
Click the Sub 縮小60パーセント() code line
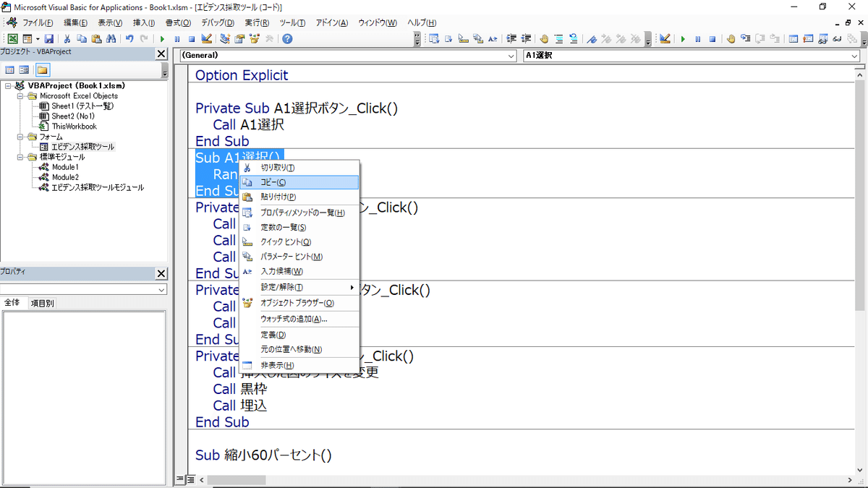pos(263,455)
